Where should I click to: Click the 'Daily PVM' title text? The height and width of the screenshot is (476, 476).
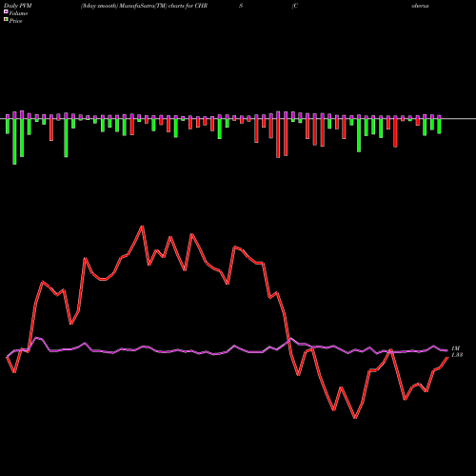(x=18, y=6)
